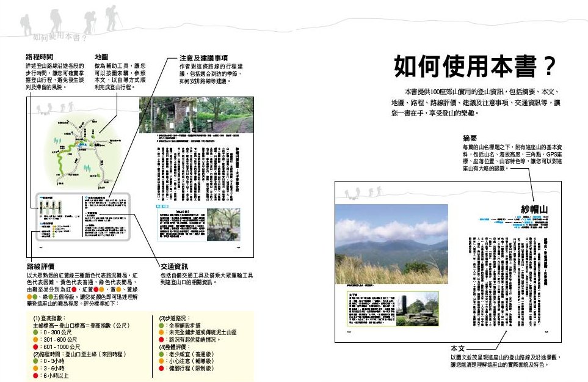Click green dot for 老少咸宜（普通級）

tap(162, 354)
